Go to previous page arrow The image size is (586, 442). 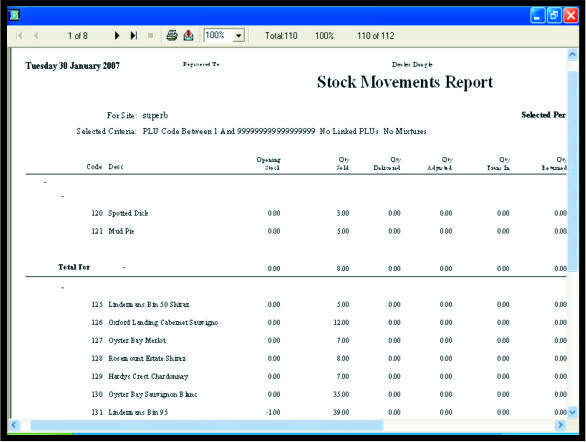[x=36, y=36]
